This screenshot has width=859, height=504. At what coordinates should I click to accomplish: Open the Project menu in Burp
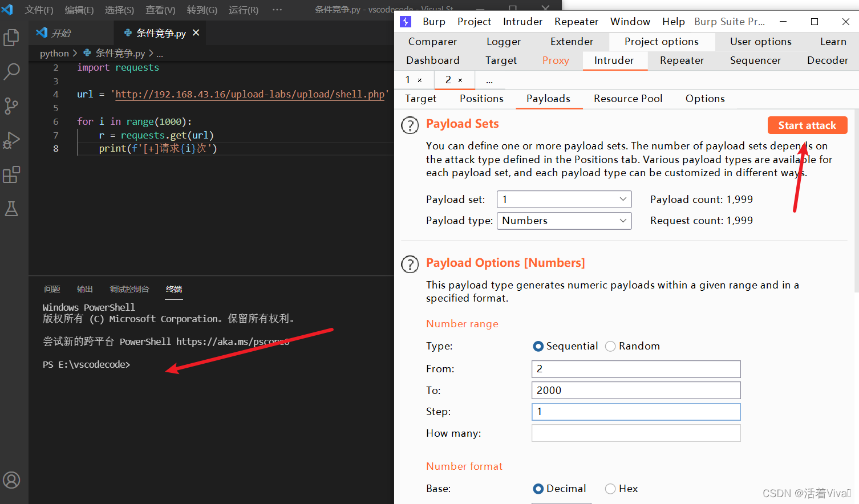[x=474, y=22]
